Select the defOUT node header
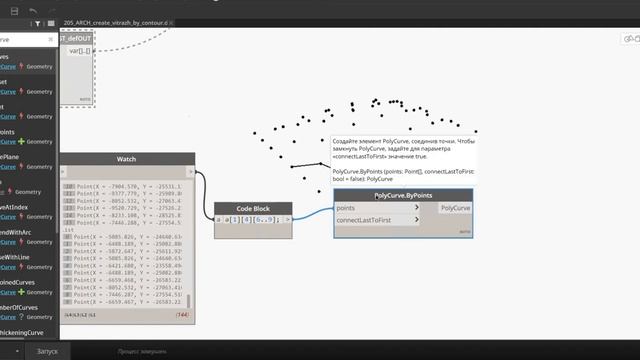Screen dimensions: 640x360 (77, 38)
